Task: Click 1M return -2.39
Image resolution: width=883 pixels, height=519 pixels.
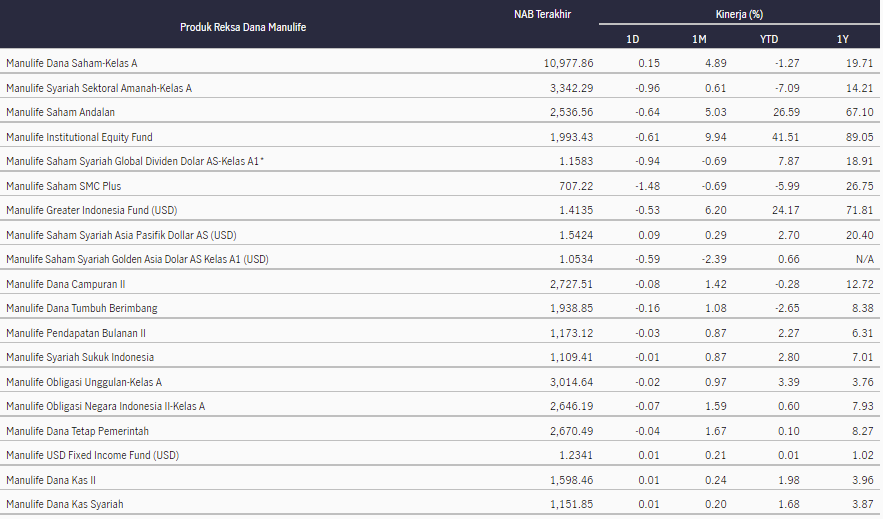Action: tap(714, 259)
